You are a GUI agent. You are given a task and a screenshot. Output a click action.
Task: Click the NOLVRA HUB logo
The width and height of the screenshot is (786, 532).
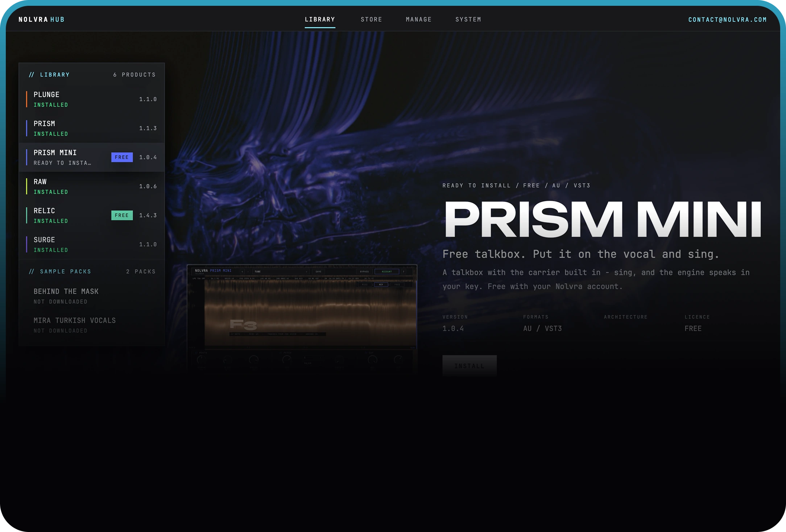41,20
